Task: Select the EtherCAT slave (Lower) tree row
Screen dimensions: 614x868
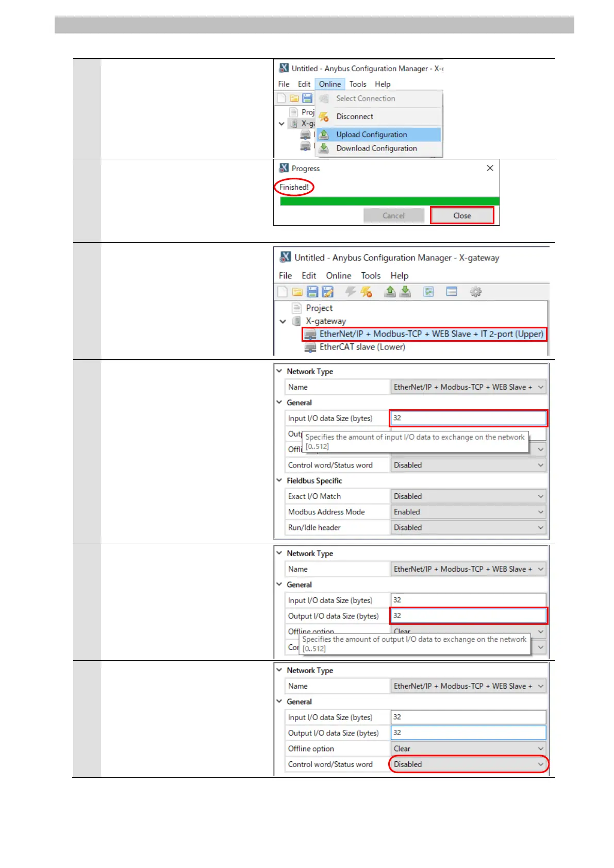Action: (362, 347)
